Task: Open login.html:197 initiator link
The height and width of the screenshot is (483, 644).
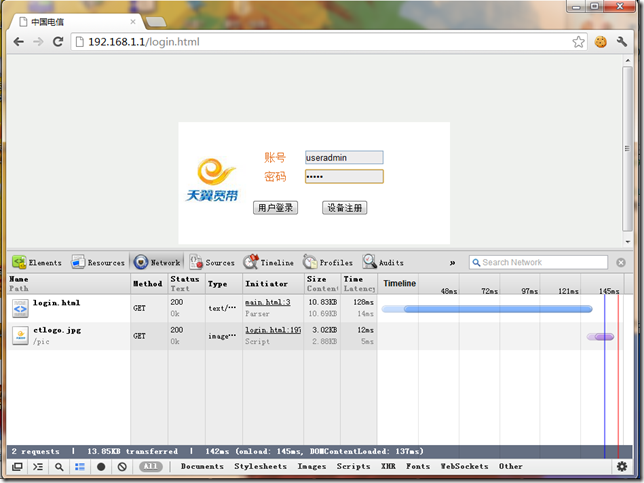Action: pos(273,330)
